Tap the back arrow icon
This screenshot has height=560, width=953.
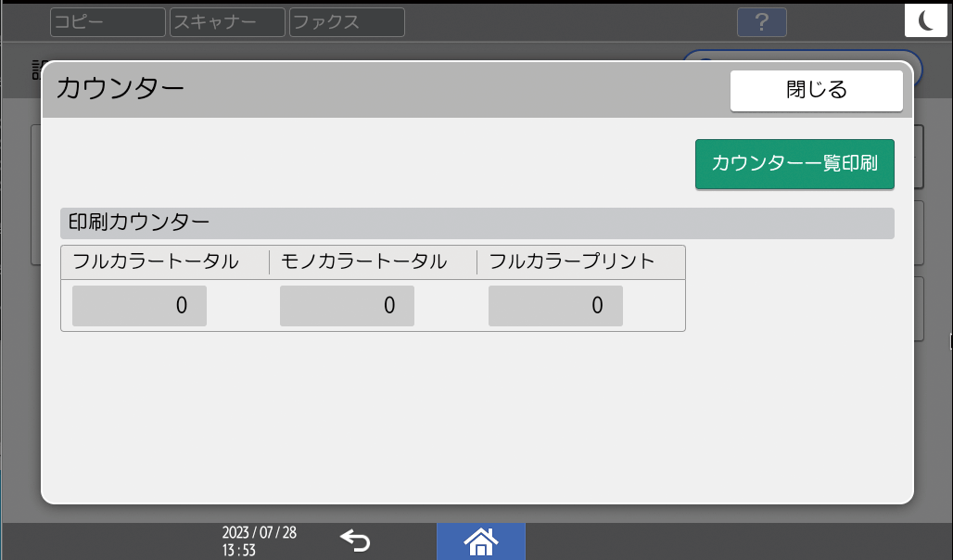click(356, 539)
